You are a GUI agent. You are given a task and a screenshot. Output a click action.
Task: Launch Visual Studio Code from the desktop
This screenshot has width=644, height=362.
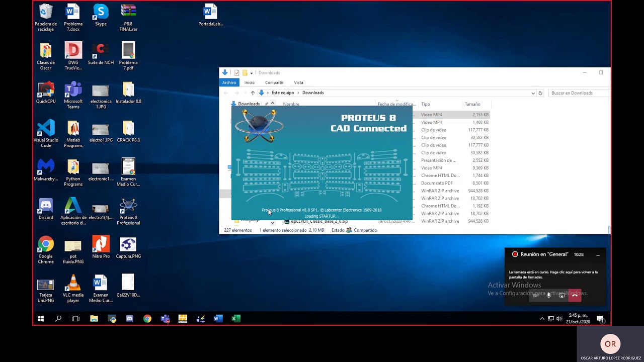pyautogui.click(x=46, y=134)
